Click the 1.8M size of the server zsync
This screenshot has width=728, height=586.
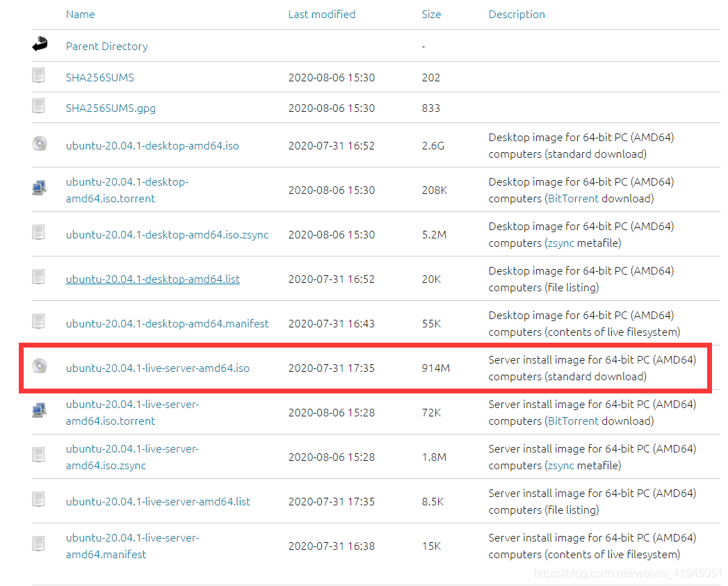pos(434,457)
